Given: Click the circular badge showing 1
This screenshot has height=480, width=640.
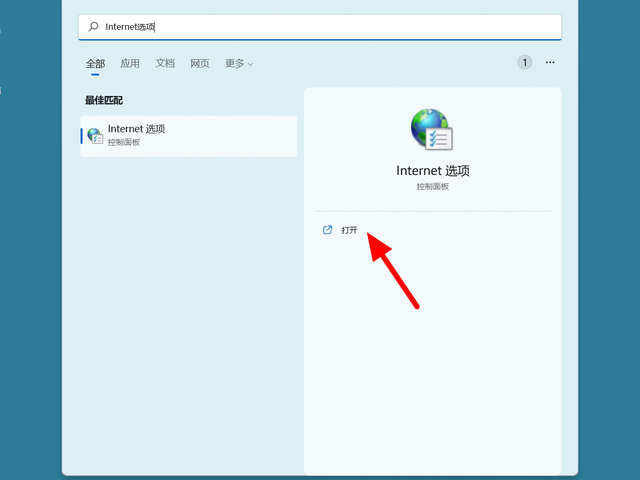Looking at the screenshot, I should click(524, 62).
